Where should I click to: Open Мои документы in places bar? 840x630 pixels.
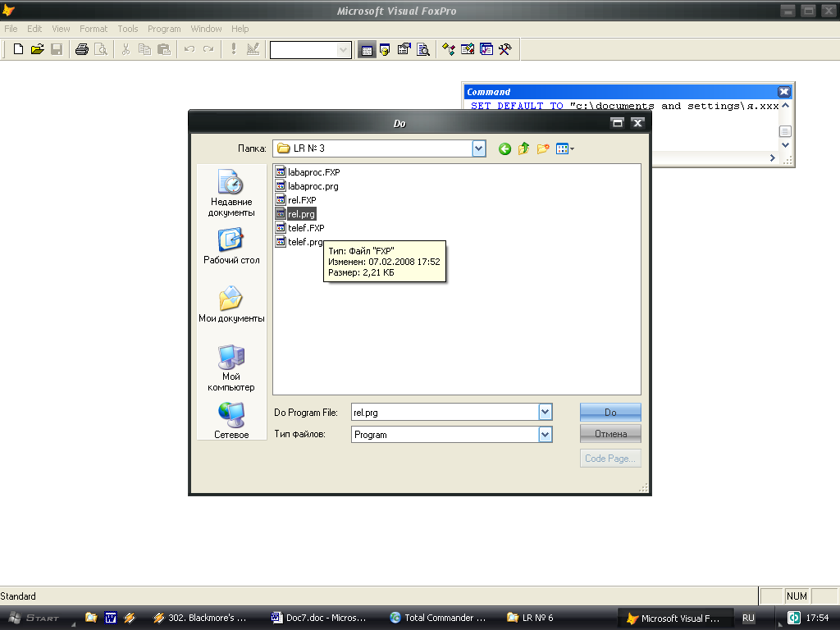pos(231,304)
